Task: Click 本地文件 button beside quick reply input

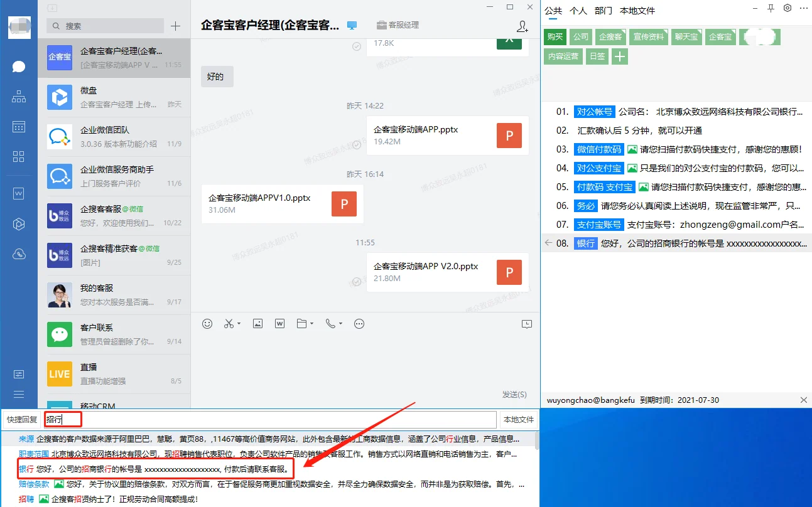Action: point(518,419)
